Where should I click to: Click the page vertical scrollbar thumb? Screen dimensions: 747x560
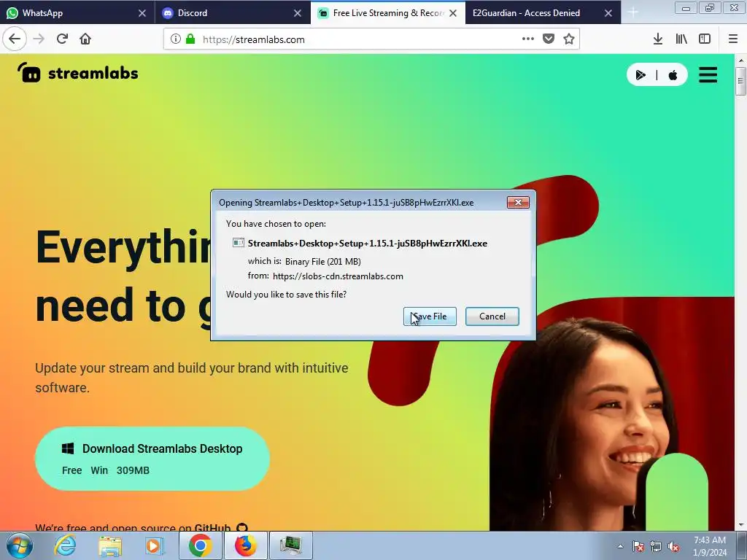coord(740,81)
